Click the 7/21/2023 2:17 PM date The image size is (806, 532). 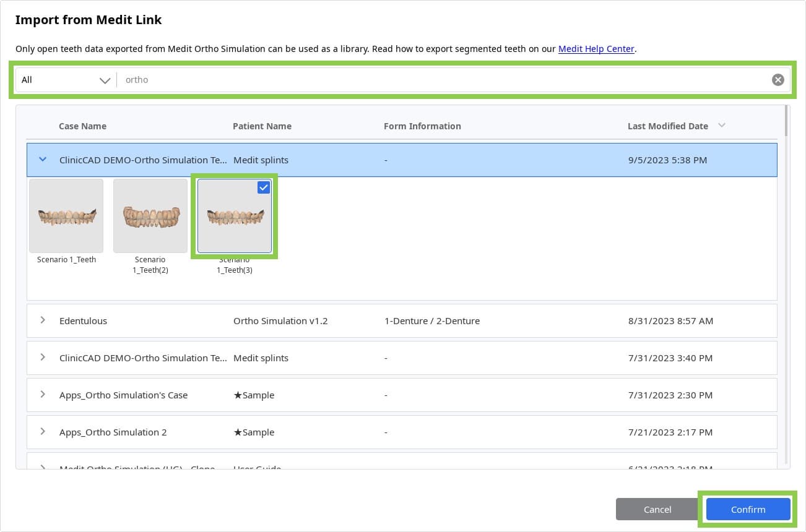coord(670,432)
